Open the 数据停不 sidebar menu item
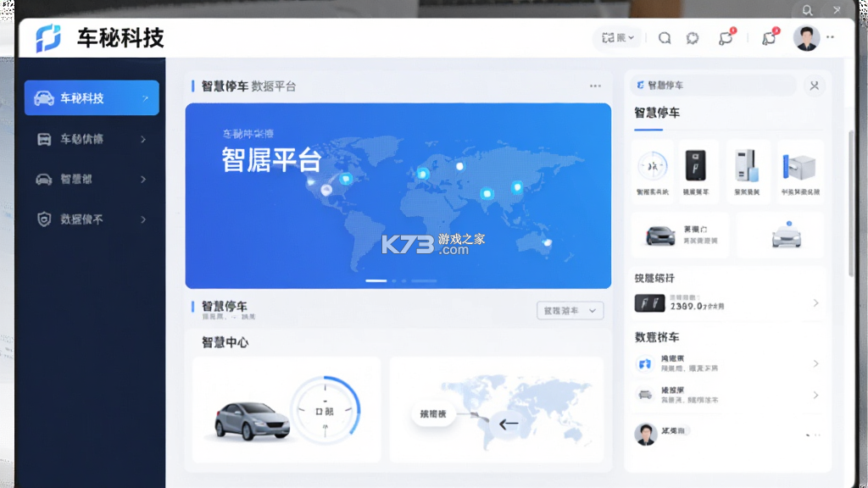 tap(92, 219)
